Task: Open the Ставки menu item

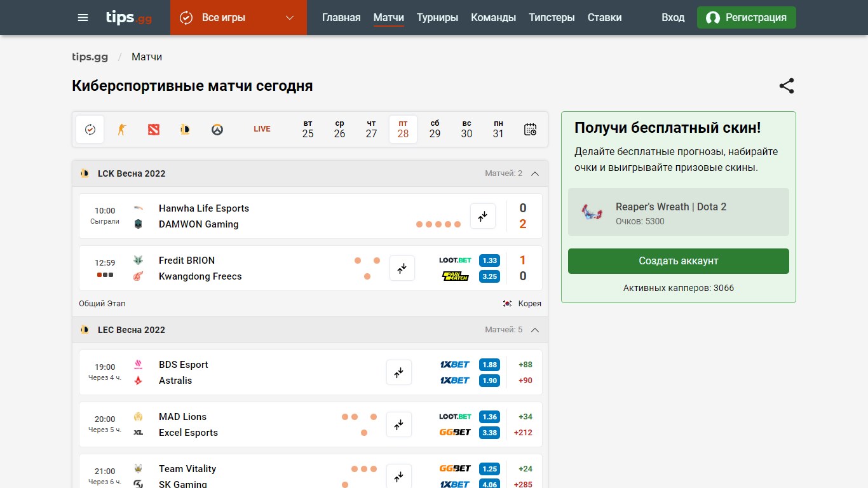Action: click(604, 17)
